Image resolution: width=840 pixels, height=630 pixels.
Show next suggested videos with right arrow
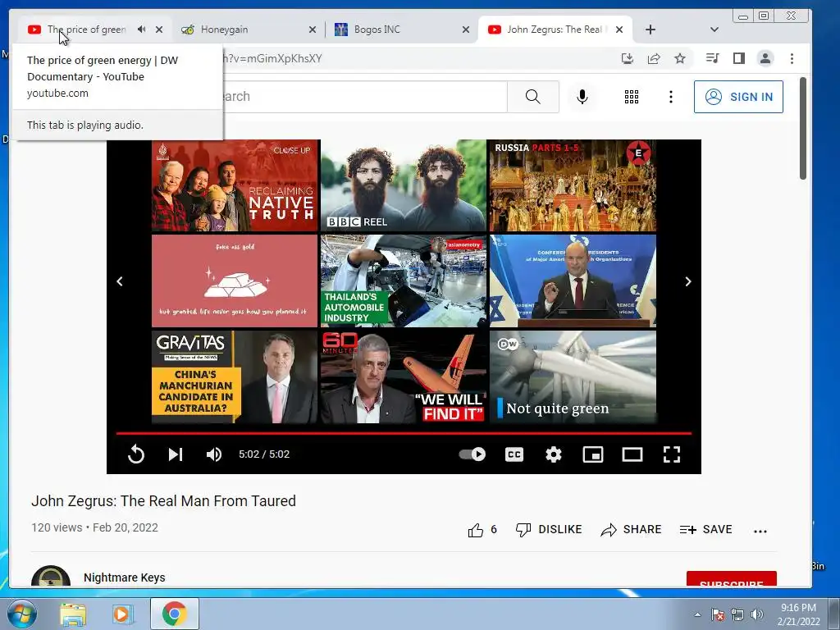click(688, 281)
